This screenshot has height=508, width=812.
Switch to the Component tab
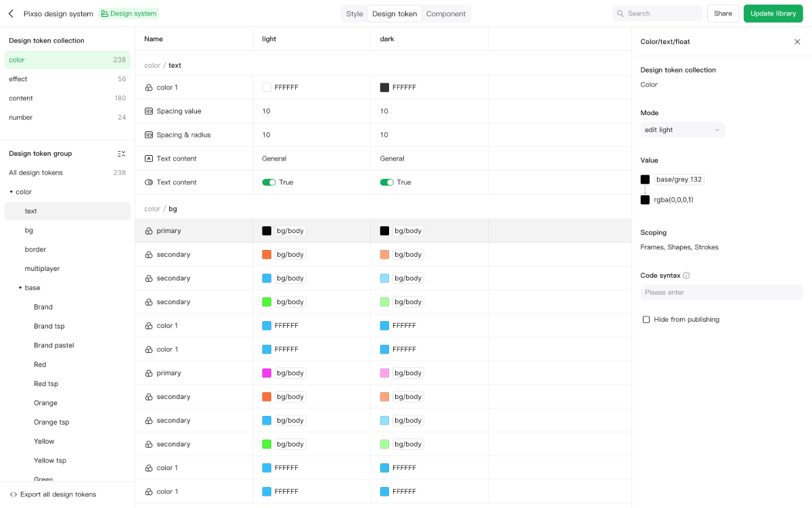[x=446, y=14]
